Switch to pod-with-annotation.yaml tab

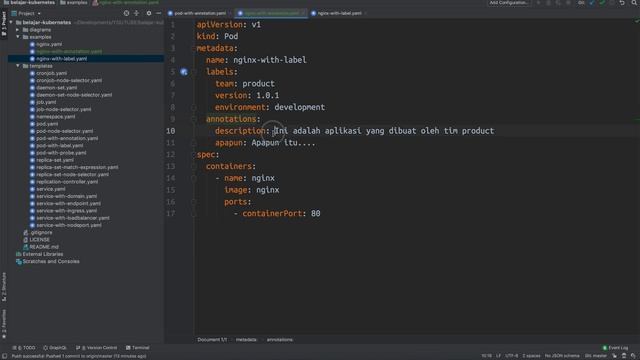tap(200, 13)
